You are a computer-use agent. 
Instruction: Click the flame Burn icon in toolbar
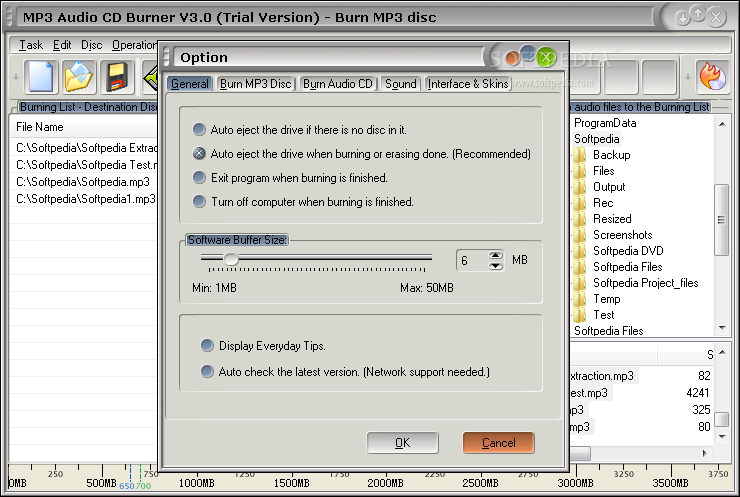pos(713,76)
